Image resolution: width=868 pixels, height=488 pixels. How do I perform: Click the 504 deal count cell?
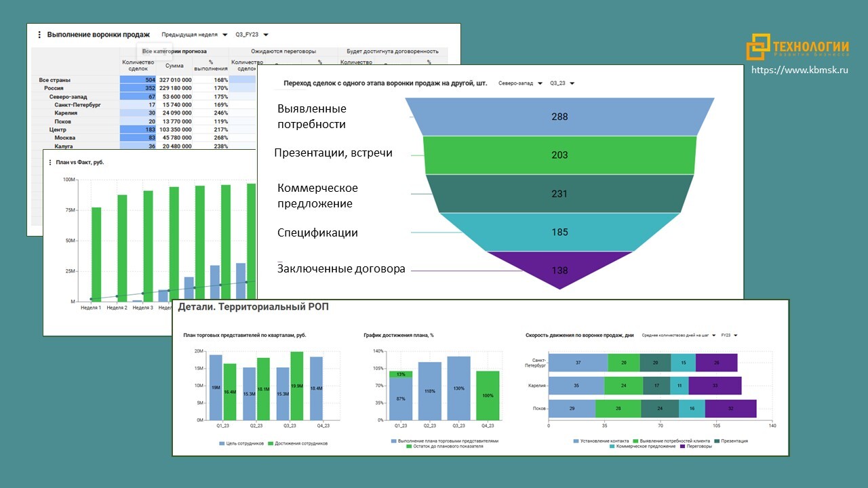138,79
